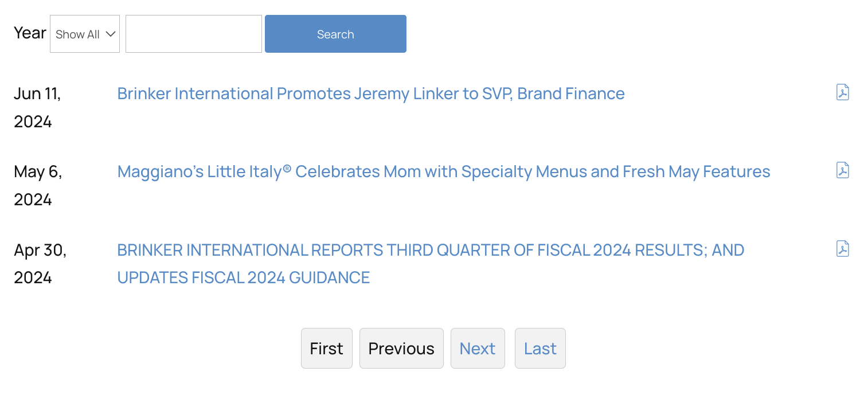The height and width of the screenshot is (395, 868).
Task: Go to the First page
Action: (326, 349)
